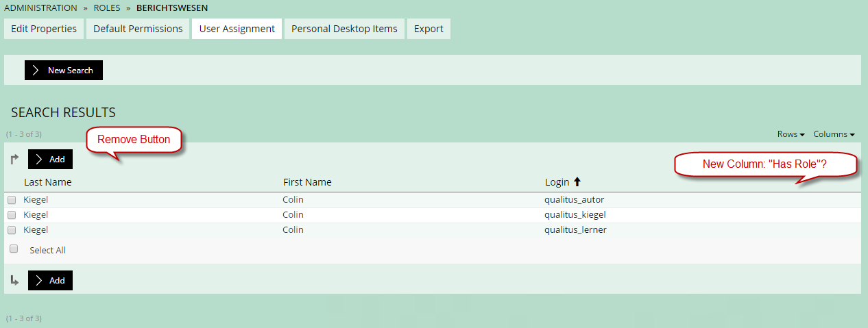Click the top Add button

point(50,160)
